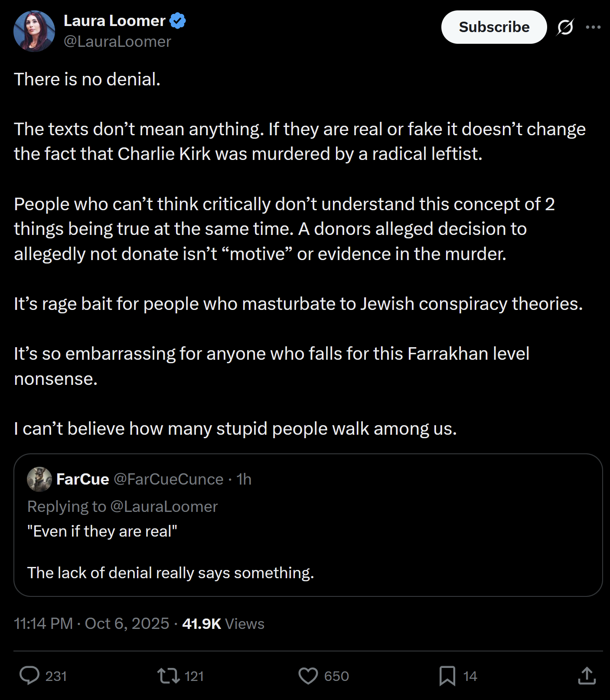610x700 pixels.
Task: Open the @LauraLoomer handle under the name
Action: click(x=117, y=42)
